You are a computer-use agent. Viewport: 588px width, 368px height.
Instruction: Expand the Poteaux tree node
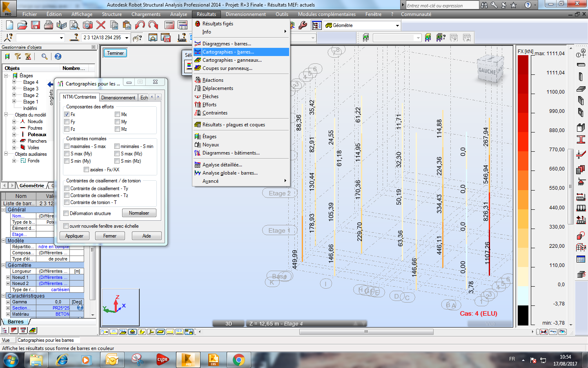click(14, 135)
